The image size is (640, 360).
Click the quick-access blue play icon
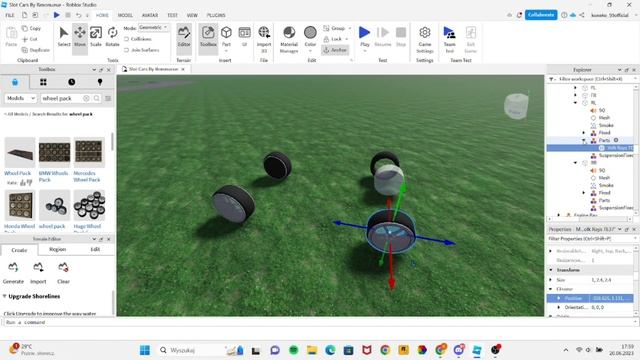57,15
